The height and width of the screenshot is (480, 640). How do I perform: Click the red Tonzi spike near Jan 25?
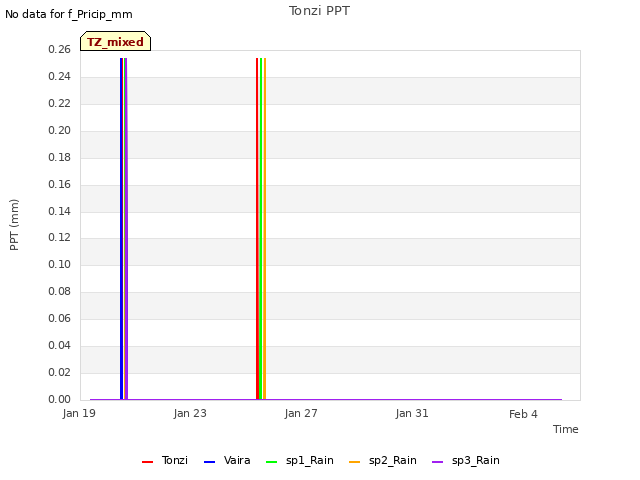[257, 229]
